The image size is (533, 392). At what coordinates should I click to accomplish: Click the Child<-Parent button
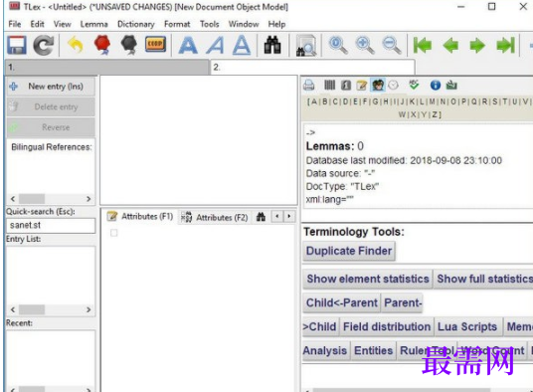point(342,302)
